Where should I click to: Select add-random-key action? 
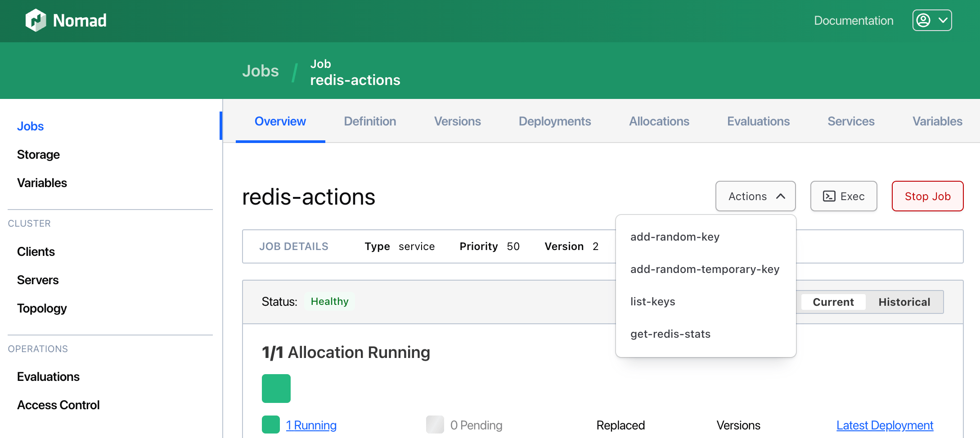(x=674, y=237)
